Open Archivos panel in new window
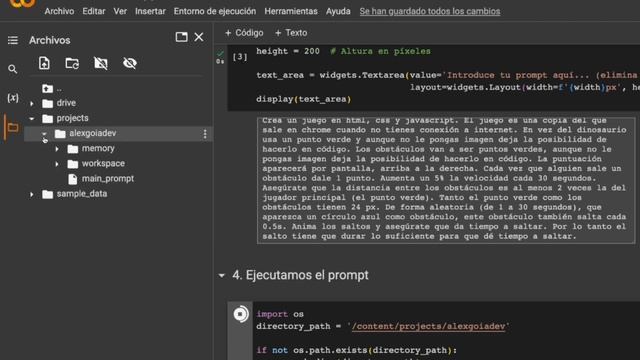 tap(181, 37)
